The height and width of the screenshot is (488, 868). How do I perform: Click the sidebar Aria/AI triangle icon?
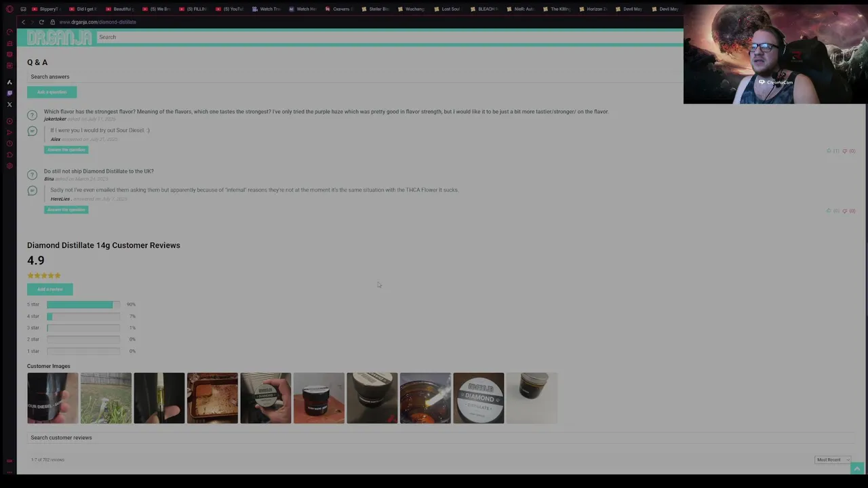(x=9, y=82)
